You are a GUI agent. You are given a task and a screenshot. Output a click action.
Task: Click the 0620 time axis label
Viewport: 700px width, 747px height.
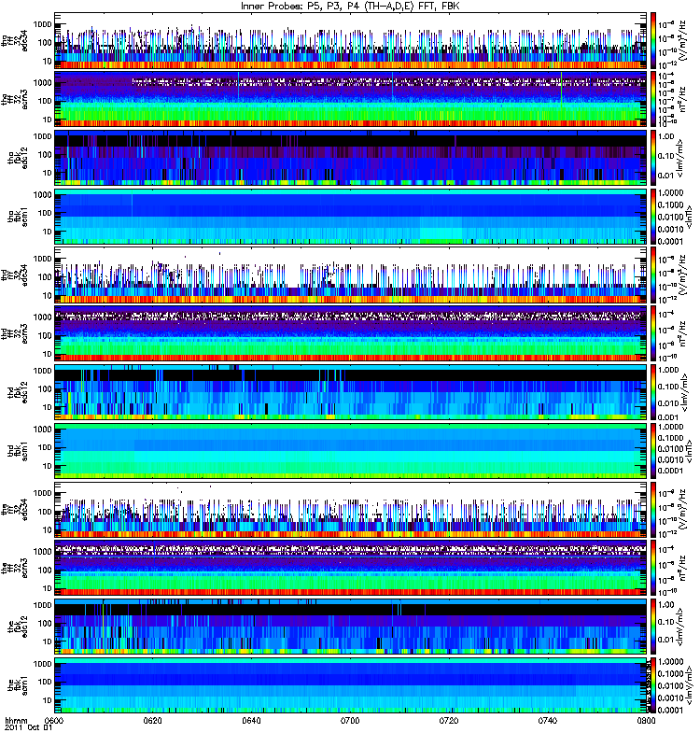tap(152, 721)
